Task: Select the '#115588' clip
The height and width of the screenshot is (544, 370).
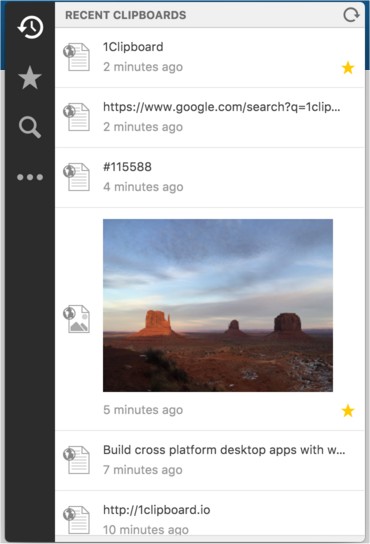Action: 127,167
